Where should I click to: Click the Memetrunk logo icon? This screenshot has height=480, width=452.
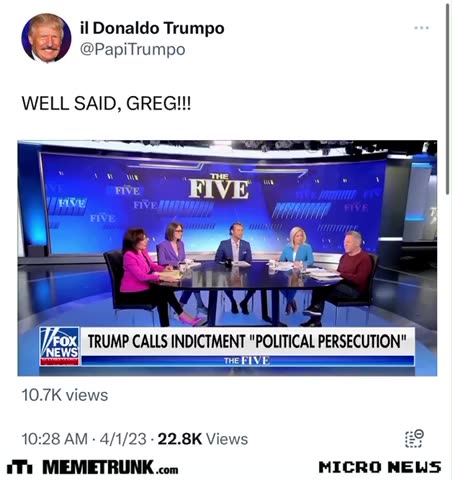pyautogui.click(x=20, y=467)
